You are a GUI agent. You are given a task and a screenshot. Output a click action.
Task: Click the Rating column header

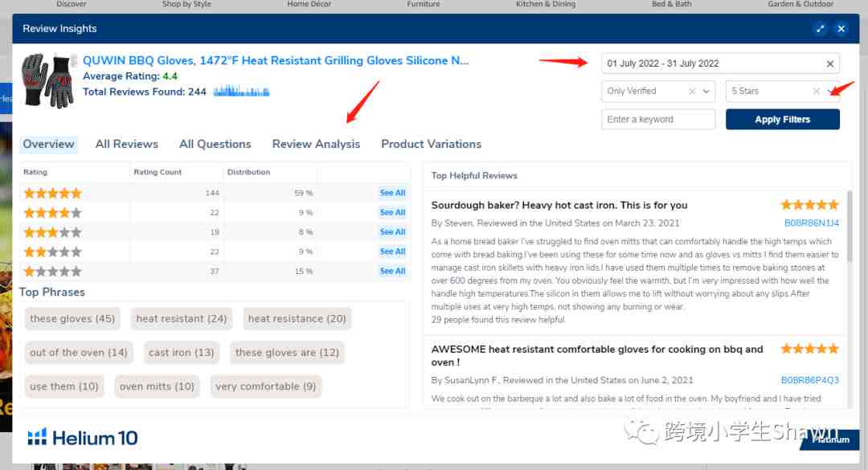35,172
